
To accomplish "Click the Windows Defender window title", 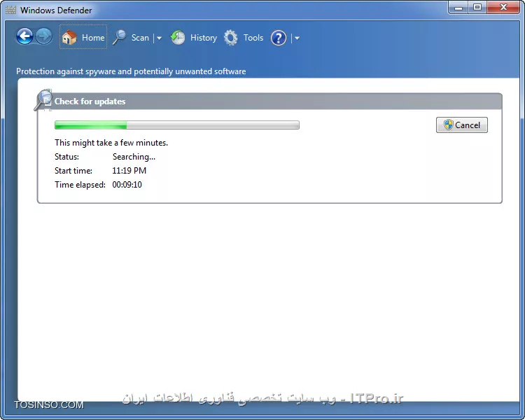I will click(x=56, y=10).
